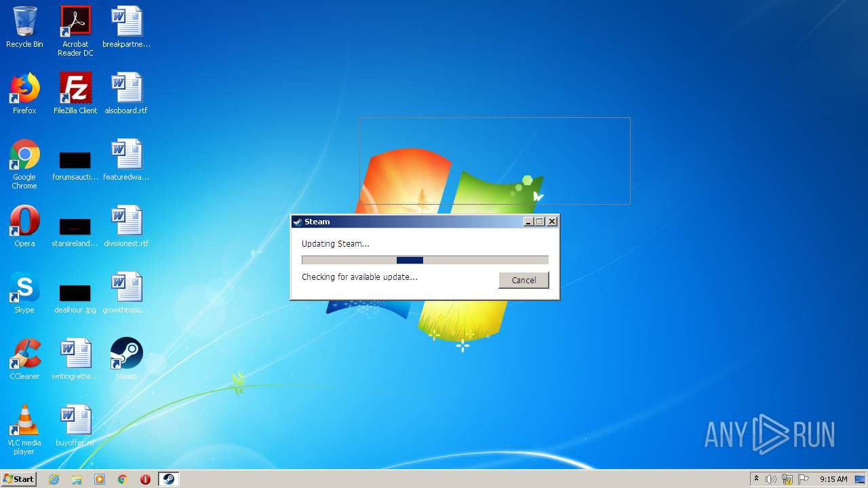Cancel the Steam update
The height and width of the screenshot is (488, 868).
[x=524, y=280]
